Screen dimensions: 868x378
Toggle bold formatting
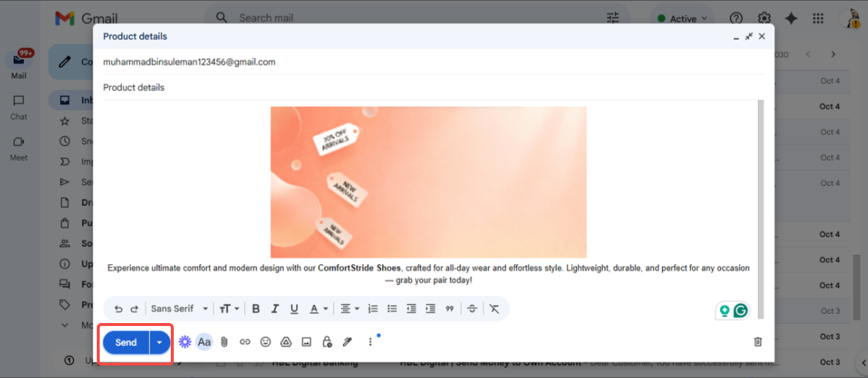(256, 309)
